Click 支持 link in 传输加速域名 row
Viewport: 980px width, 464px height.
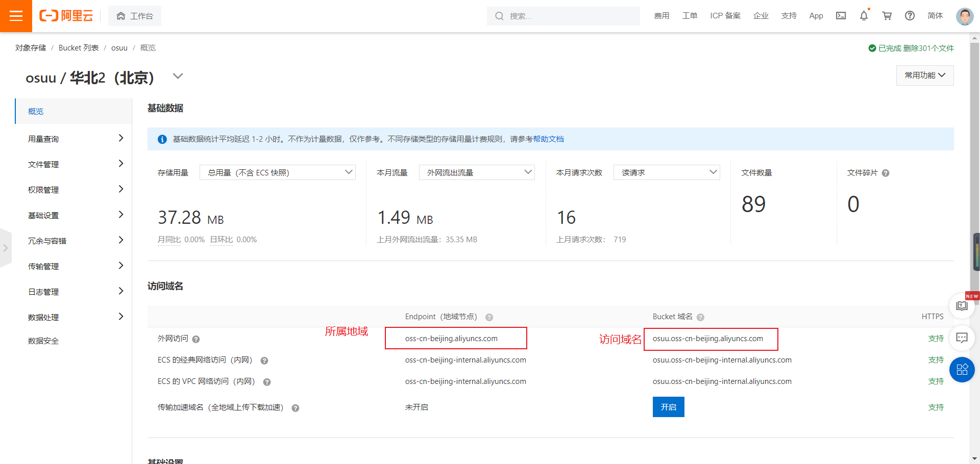coord(936,407)
